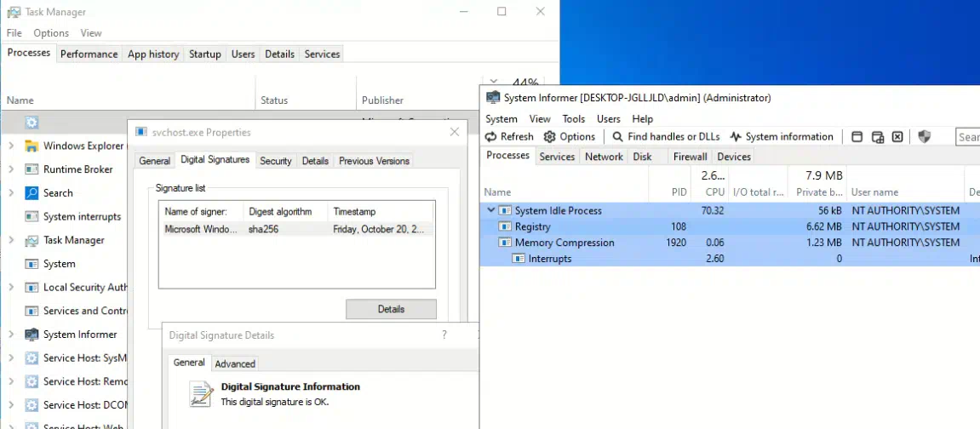Switch to Firewall tab in System Informer

(x=690, y=157)
